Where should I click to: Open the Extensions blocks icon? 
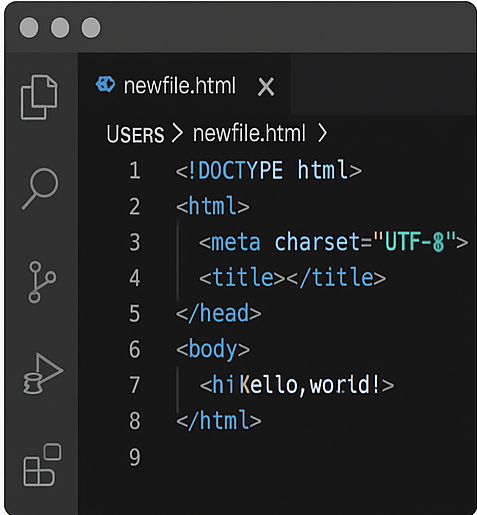pyautogui.click(x=42, y=465)
